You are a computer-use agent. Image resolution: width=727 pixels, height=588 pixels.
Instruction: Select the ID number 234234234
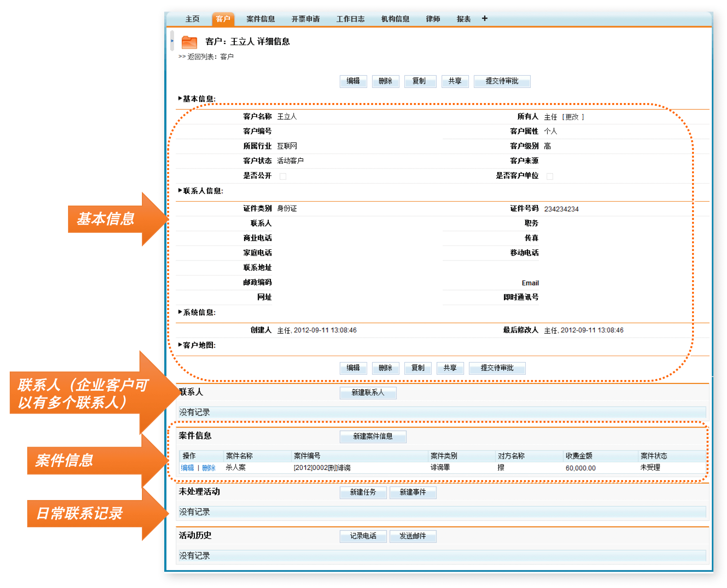click(561, 209)
